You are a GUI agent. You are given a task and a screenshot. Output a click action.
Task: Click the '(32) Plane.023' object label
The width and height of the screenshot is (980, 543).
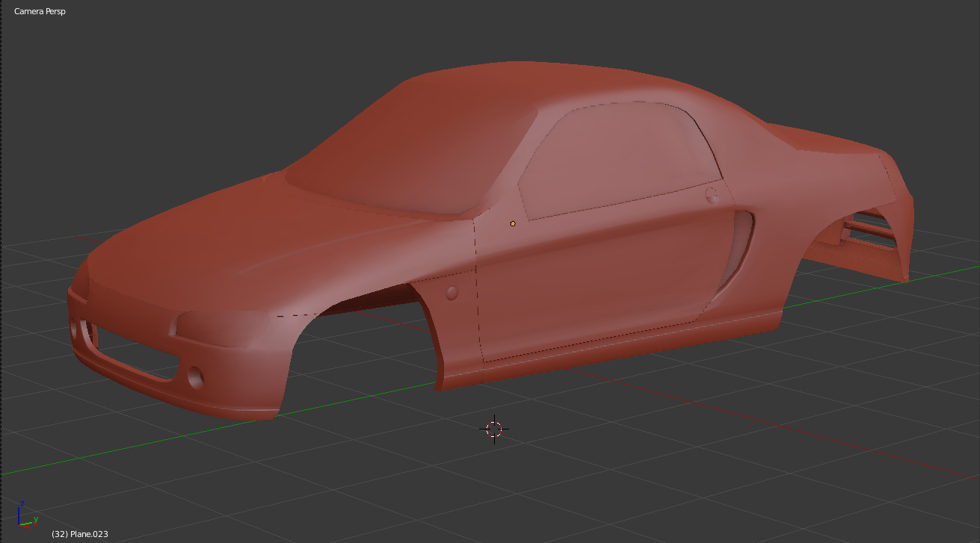[80, 534]
